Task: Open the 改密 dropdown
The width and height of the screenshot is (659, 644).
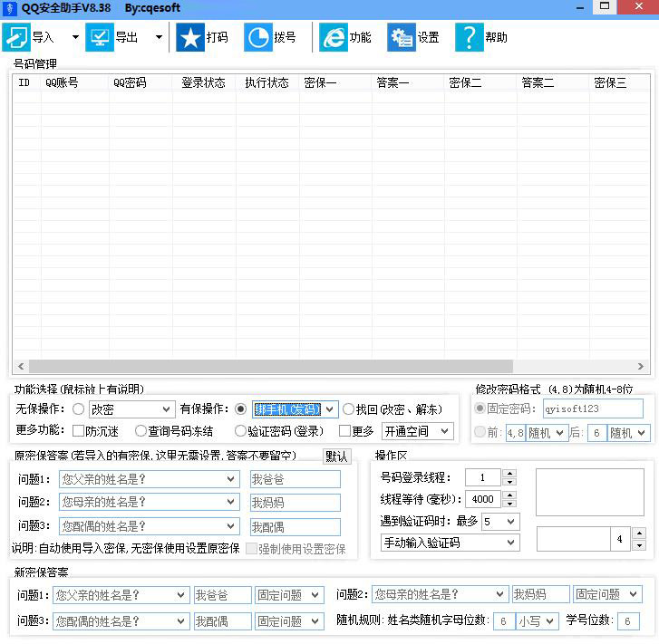Action: (x=131, y=409)
